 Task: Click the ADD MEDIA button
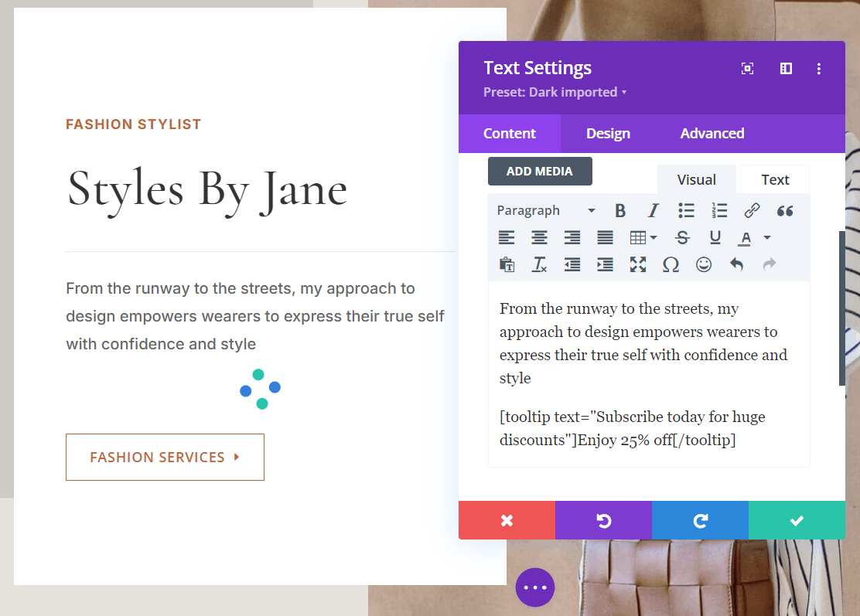coord(540,171)
